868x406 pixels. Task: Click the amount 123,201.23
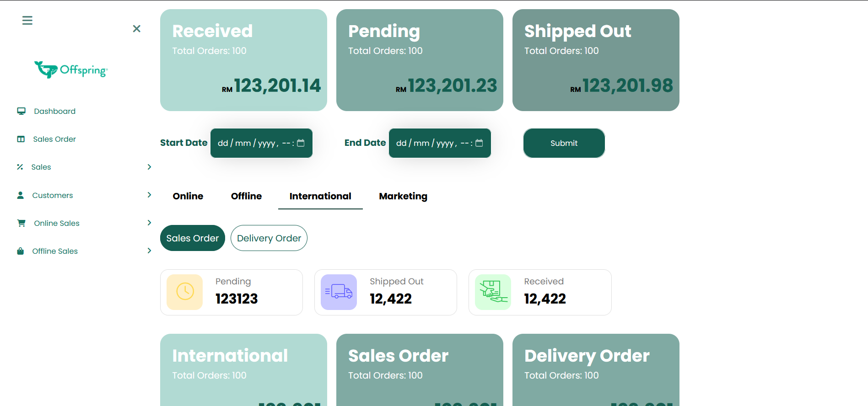coord(453,85)
